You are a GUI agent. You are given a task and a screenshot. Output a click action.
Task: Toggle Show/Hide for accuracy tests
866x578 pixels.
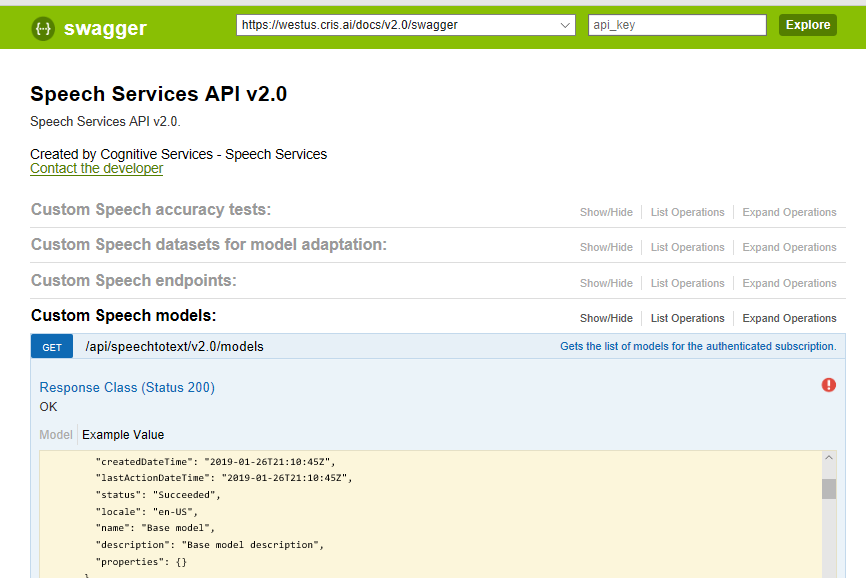606,212
